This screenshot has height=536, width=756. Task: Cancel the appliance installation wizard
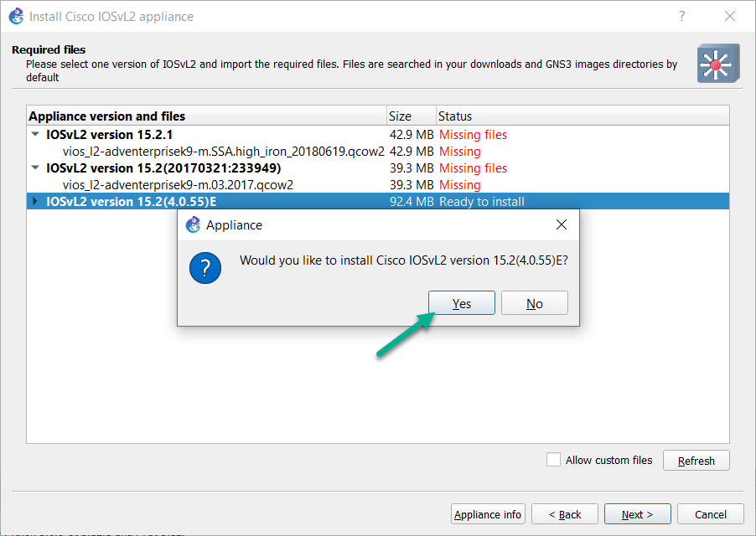(x=710, y=514)
